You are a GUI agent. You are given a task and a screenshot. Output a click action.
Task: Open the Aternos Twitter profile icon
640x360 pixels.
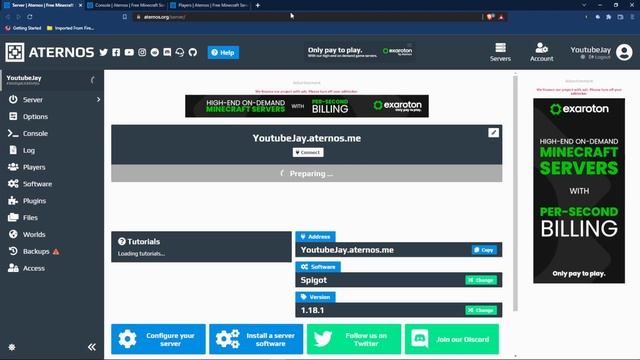(104, 52)
